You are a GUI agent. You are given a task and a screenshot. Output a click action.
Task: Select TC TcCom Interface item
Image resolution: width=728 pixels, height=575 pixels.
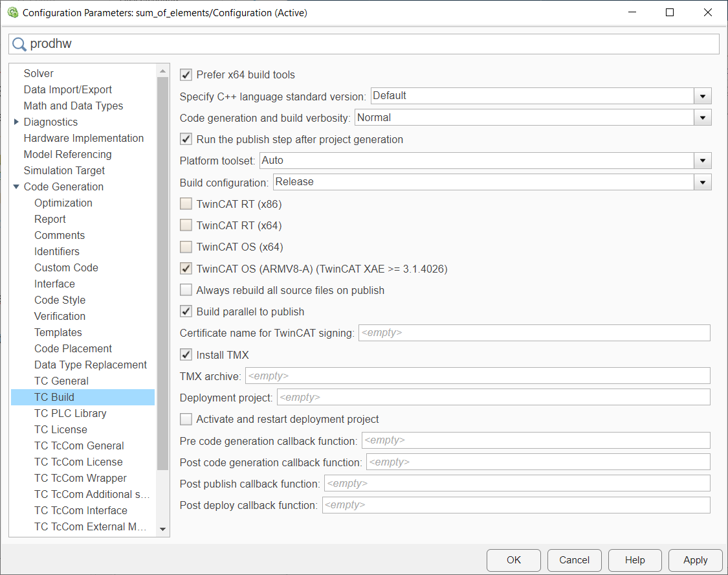[81, 510]
